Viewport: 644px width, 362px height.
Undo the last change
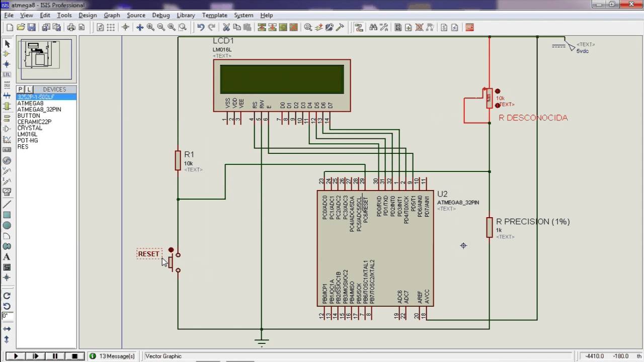[201, 27]
